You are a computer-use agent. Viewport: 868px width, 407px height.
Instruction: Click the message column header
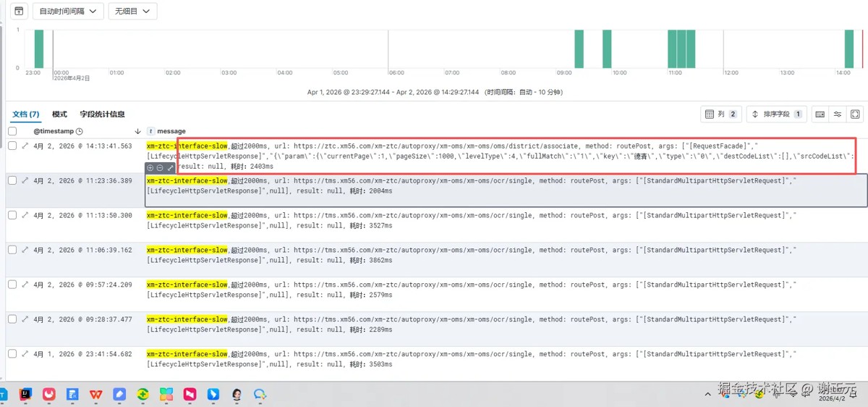(x=171, y=131)
